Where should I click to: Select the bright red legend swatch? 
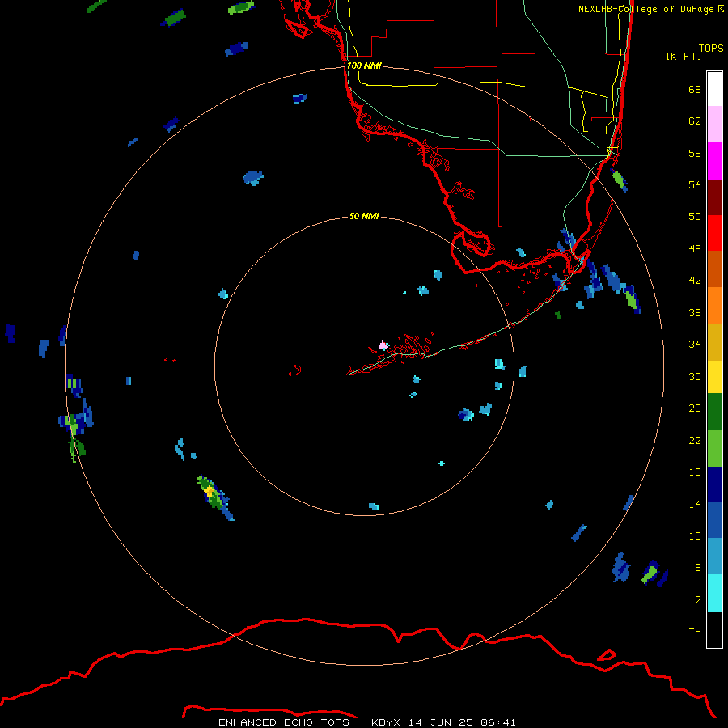tap(714, 233)
